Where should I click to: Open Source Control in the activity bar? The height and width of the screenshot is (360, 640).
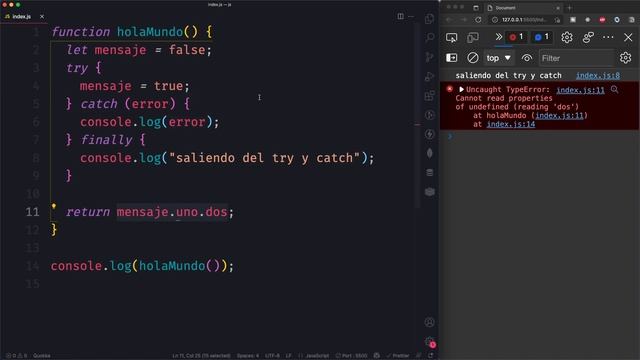429,57
